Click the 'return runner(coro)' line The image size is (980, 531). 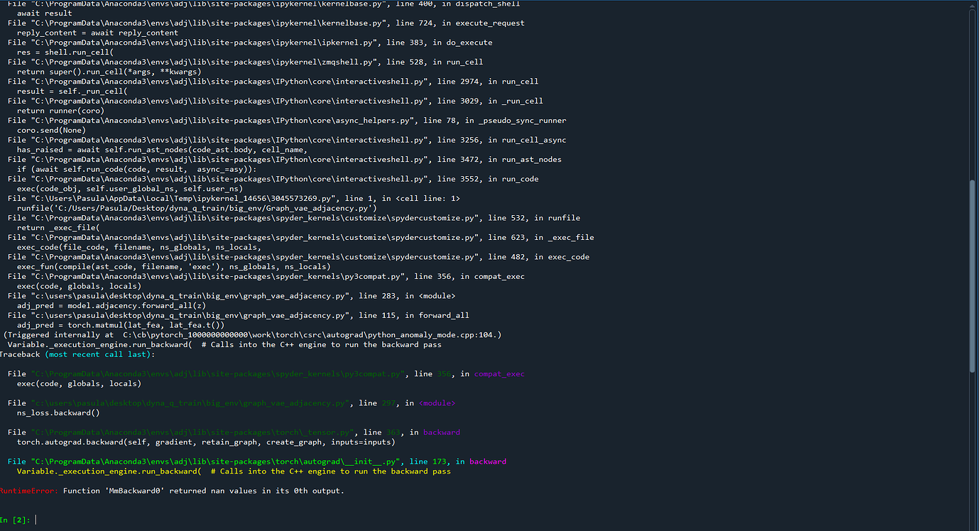tap(60, 111)
